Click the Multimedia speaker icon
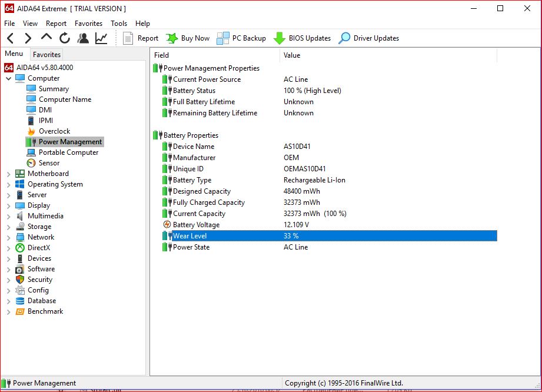This screenshot has height=392, width=542. pyautogui.click(x=20, y=216)
